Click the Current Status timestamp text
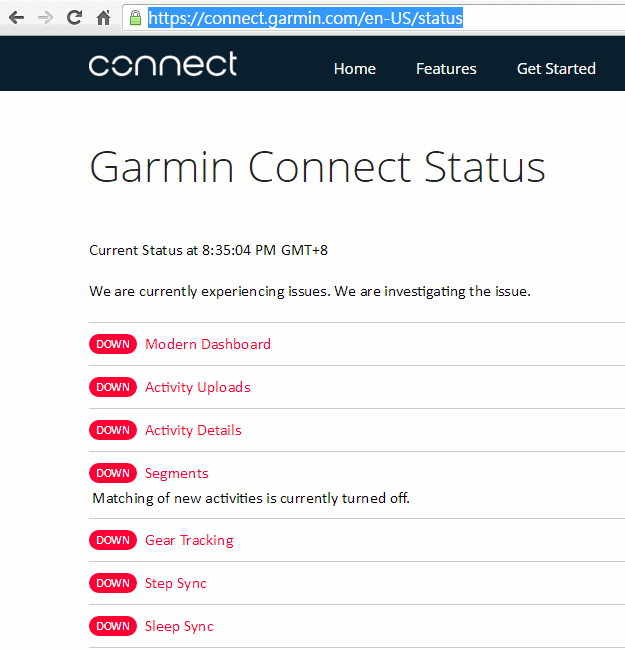Viewport: 625px width, 650px height. point(208,250)
